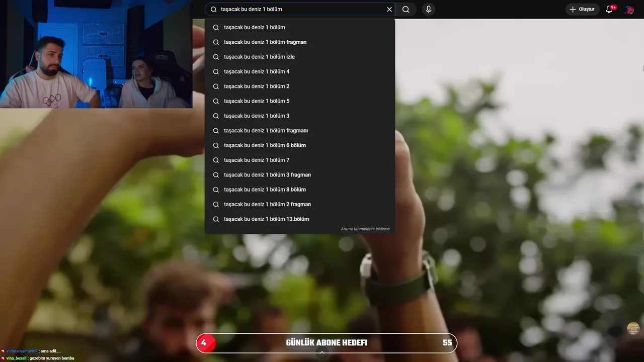
Task: Choose suggestion "1 bölüm izle"
Action: (300, 57)
